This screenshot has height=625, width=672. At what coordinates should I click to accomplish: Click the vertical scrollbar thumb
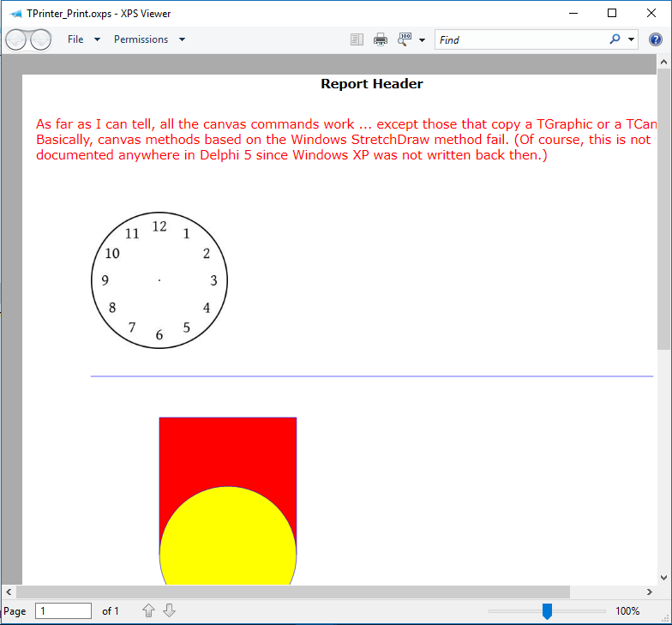click(663, 209)
